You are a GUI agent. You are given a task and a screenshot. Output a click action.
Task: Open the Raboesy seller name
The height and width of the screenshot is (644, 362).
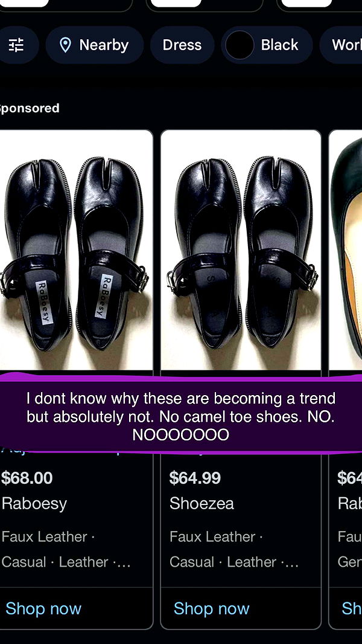34,503
